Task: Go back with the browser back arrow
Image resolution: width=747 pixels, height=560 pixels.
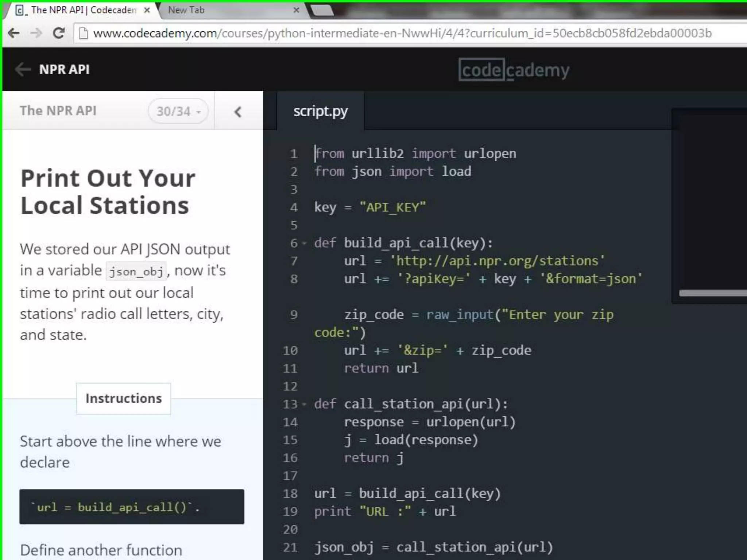Action: 14,34
